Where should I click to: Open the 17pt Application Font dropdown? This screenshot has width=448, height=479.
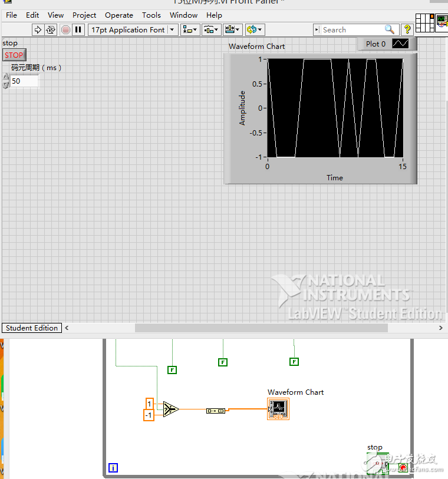pos(133,29)
